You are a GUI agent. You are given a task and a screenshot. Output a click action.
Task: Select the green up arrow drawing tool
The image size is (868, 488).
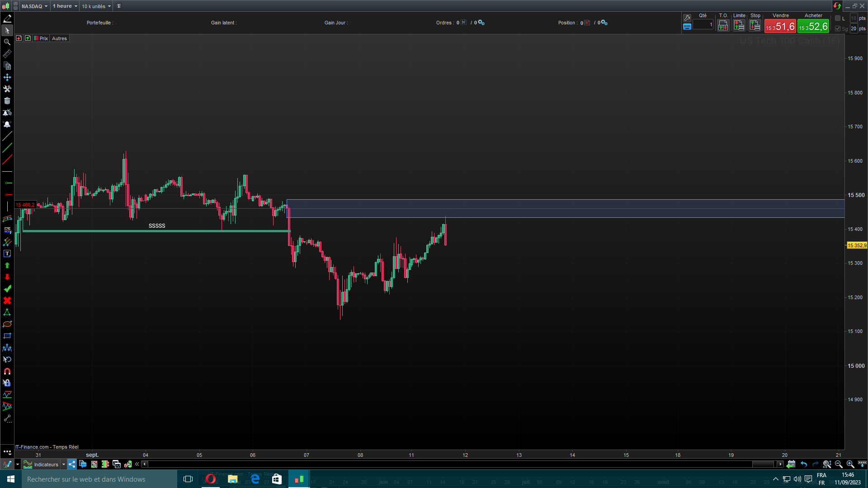[x=7, y=266]
